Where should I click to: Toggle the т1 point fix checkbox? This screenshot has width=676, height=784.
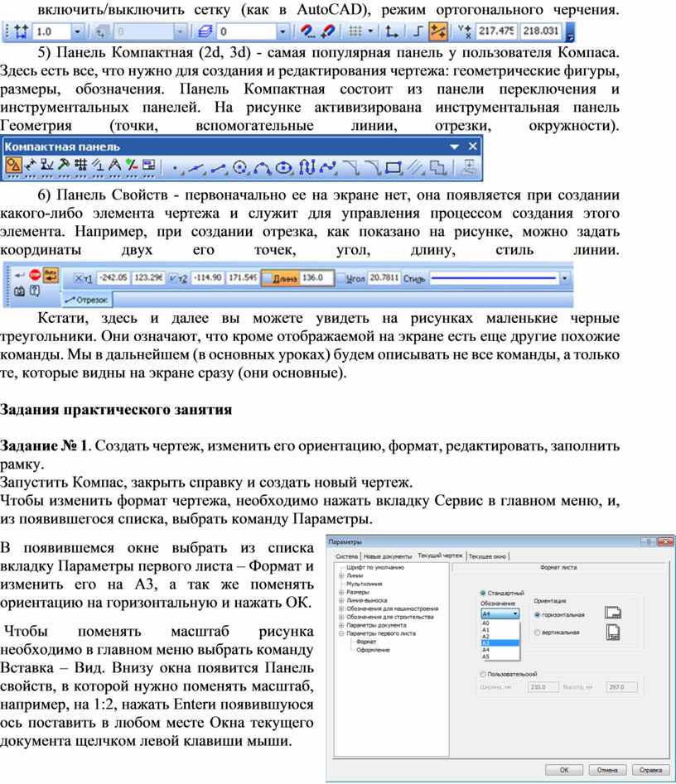79,278
